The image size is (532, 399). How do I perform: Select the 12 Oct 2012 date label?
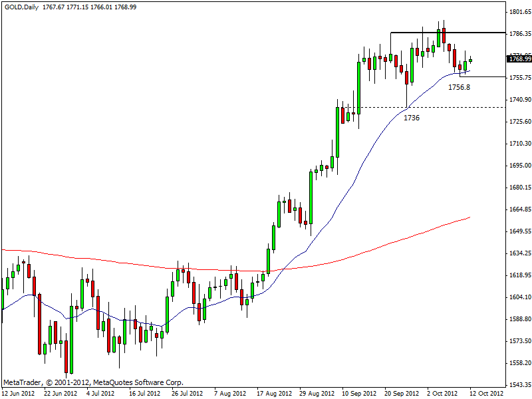(485, 394)
